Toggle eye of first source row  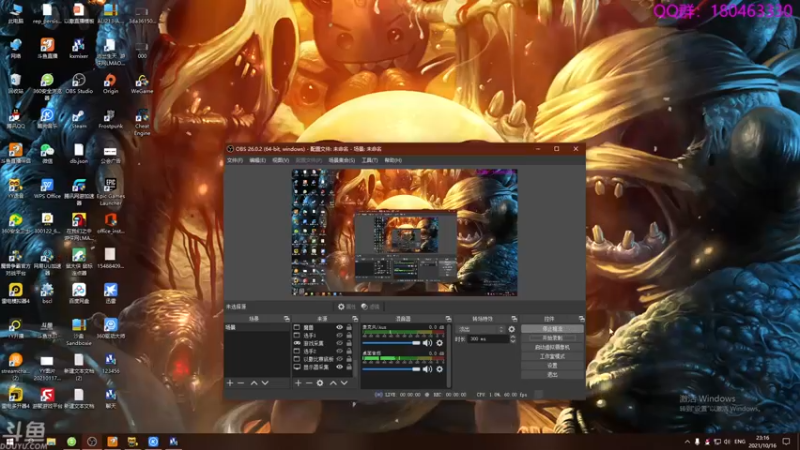tap(339, 328)
